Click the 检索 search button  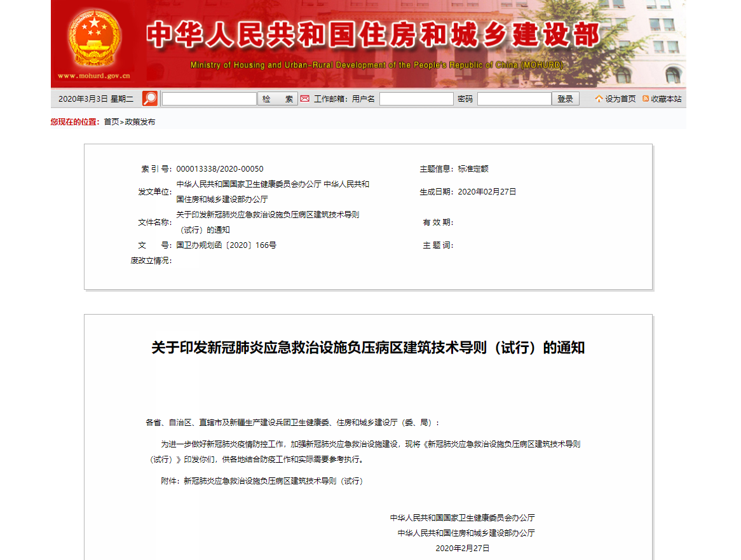[x=278, y=99]
